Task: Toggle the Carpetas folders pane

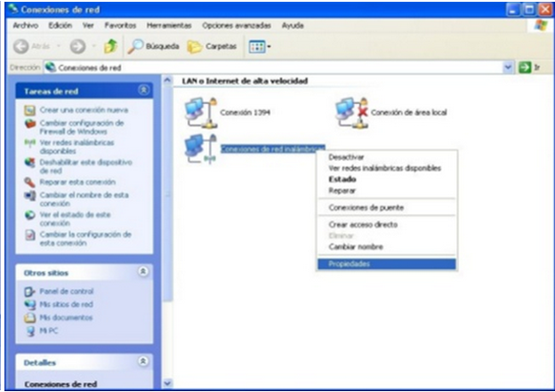Action: pyautogui.click(x=212, y=46)
